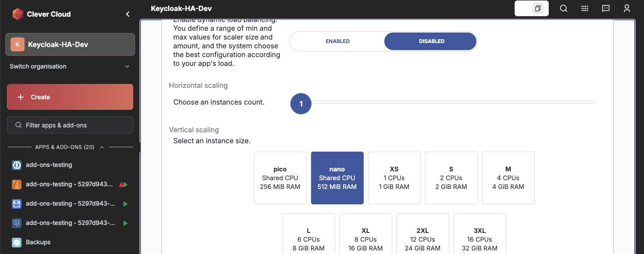Select the L instance size with 6 CPUs
The width and height of the screenshot is (644, 254).
tap(309, 234)
